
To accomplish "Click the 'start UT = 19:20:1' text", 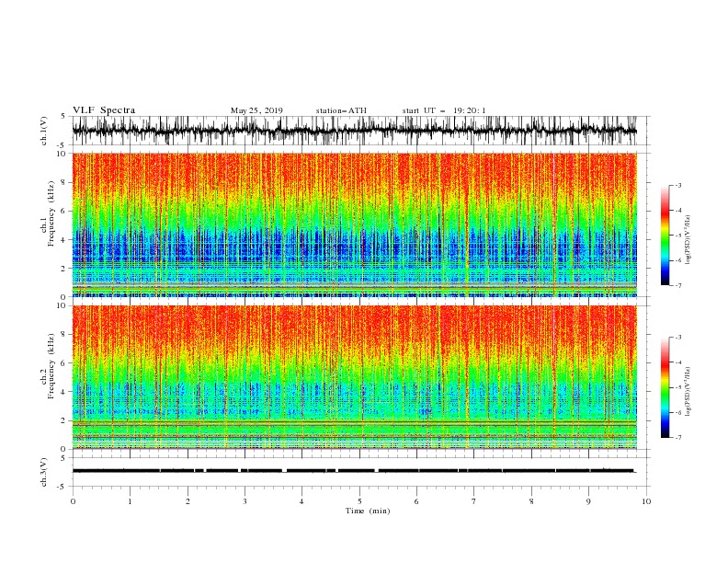I will (x=444, y=110).
